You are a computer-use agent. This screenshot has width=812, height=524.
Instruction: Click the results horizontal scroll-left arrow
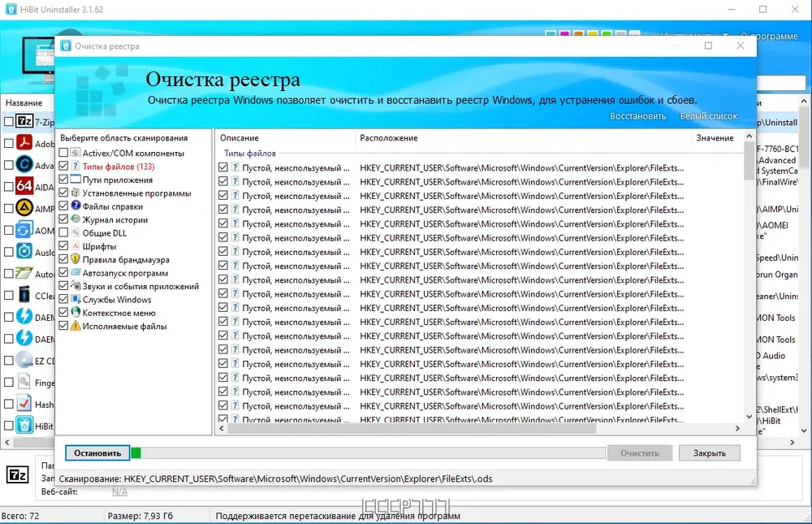tap(222, 429)
